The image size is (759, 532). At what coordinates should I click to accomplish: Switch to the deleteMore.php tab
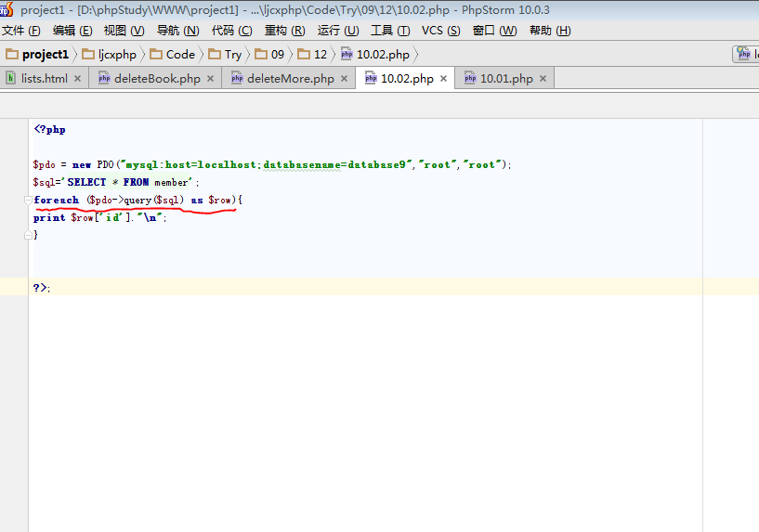pos(290,78)
